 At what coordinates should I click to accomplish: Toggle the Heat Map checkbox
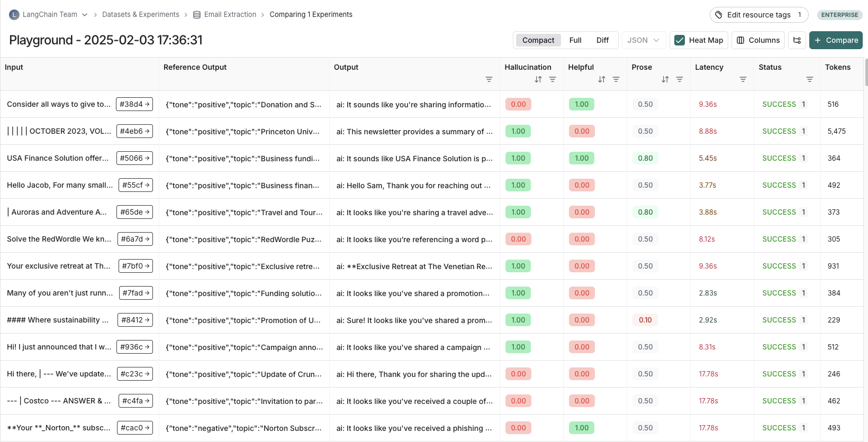680,40
